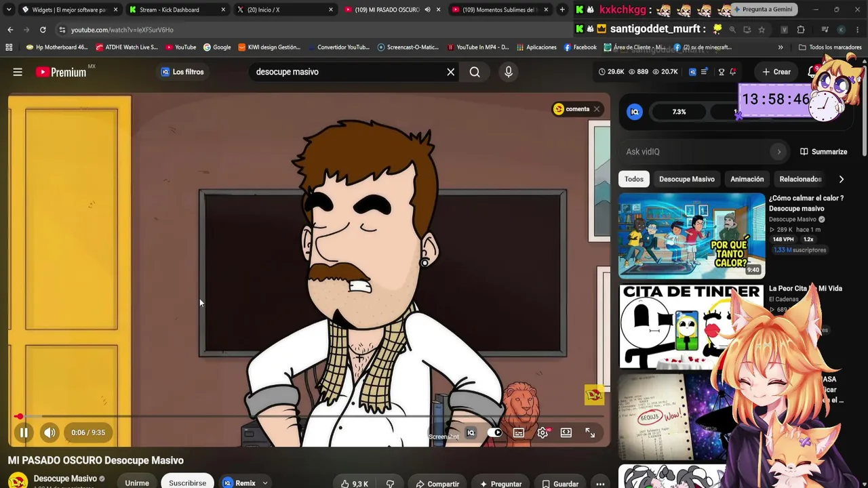Open Desocupe Masivo channel name
The width and height of the screenshot is (868, 488).
pyautogui.click(x=65, y=479)
